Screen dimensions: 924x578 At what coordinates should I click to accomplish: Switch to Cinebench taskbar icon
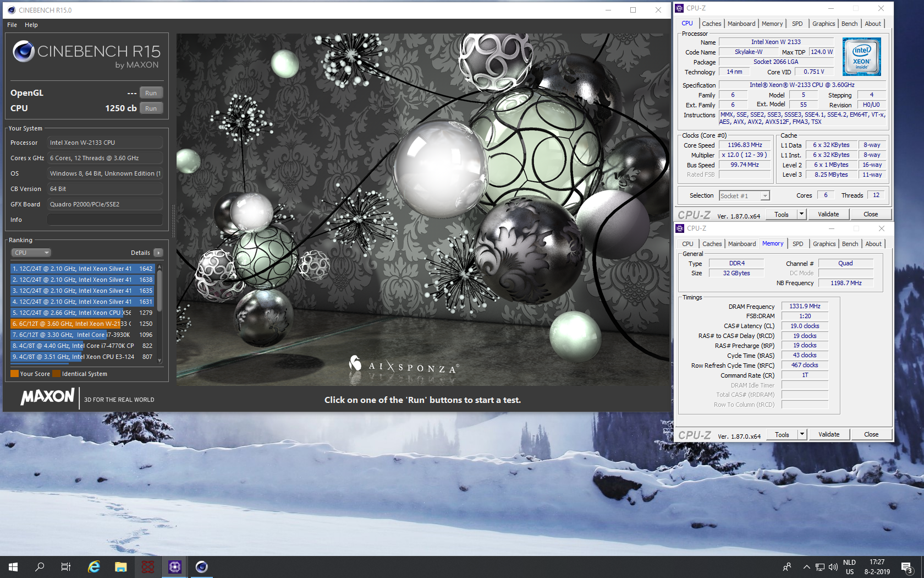tap(202, 566)
